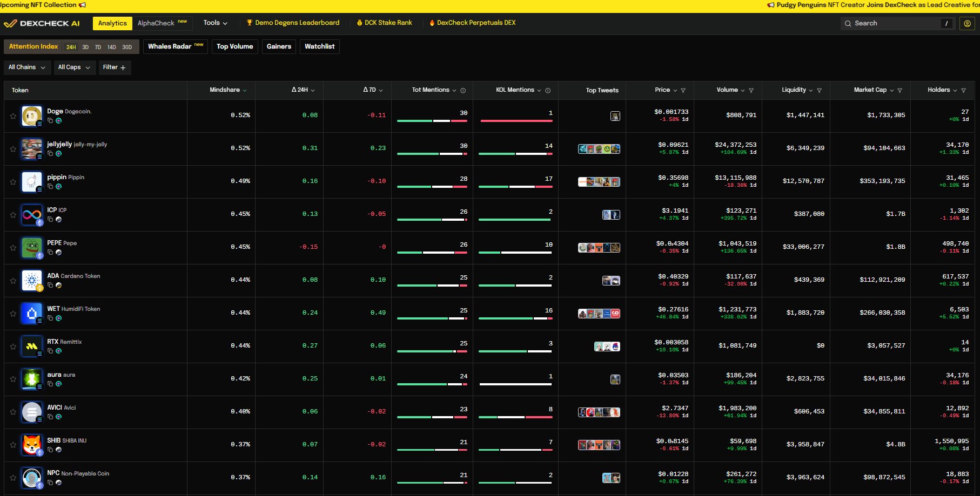Open the Filter + button

point(114,67)
